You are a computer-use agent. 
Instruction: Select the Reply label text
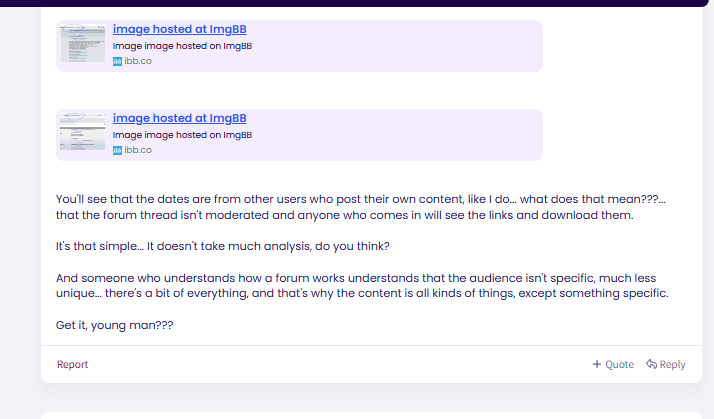click(x=672, y=365)
